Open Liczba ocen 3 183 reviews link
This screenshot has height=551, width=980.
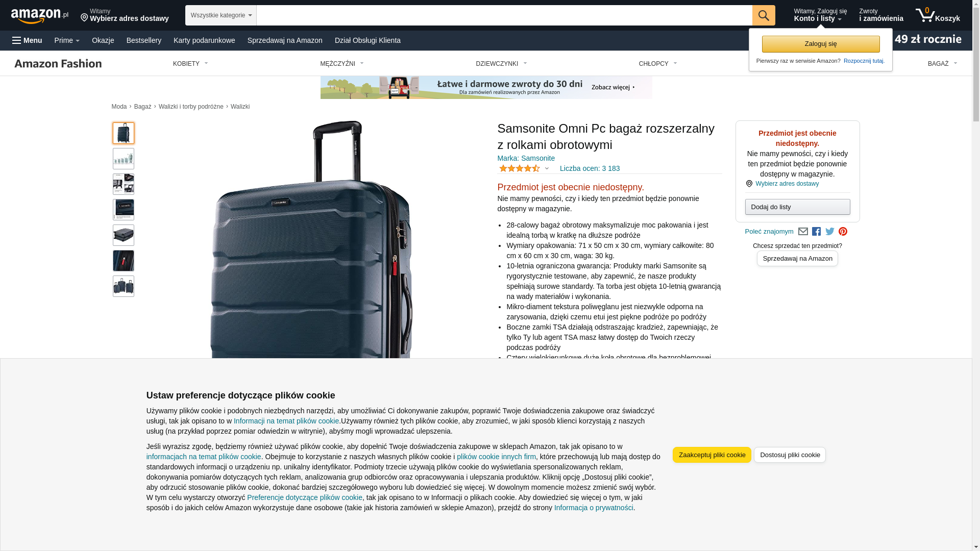[x=590, y=168]
